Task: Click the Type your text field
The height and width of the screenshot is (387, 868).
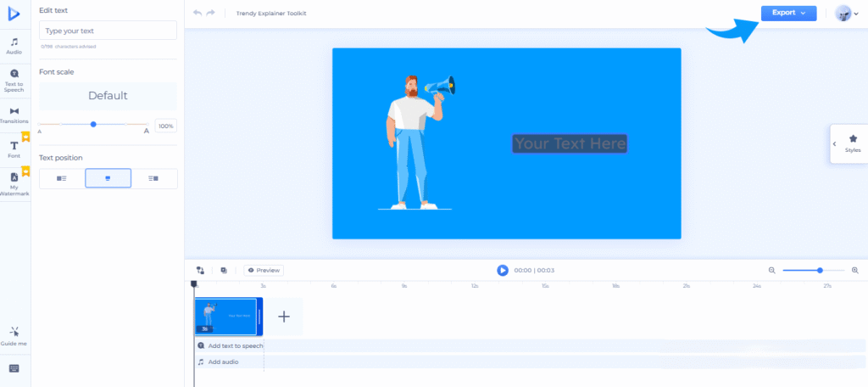Action: coord(108,31)
